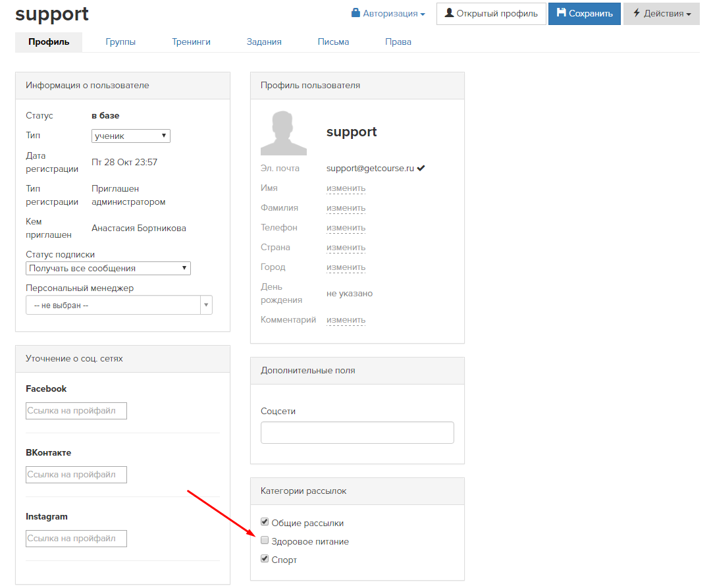
Task: Click the person icon on Открытый профиль
Action: point(449,13)
